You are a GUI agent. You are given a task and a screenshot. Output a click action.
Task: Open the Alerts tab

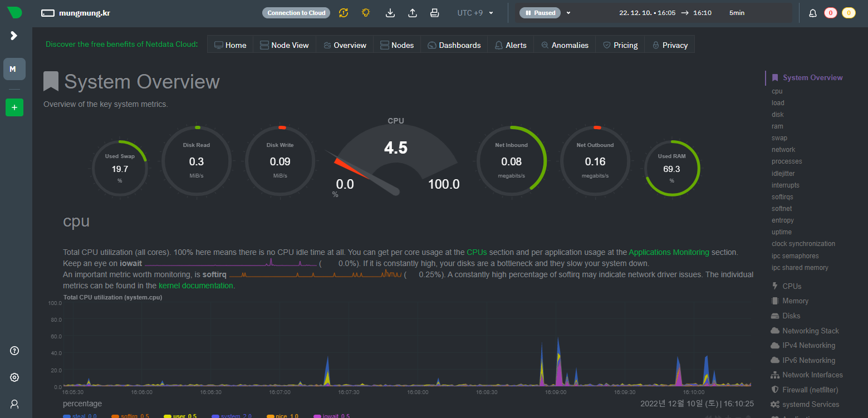(x=511, y=45)
